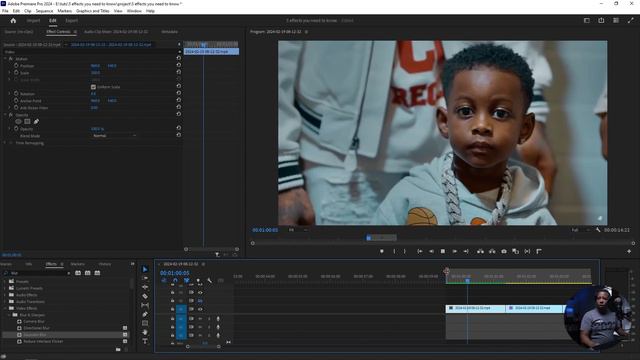
Task: Select the Razor tool
Action: coord(145,296)
